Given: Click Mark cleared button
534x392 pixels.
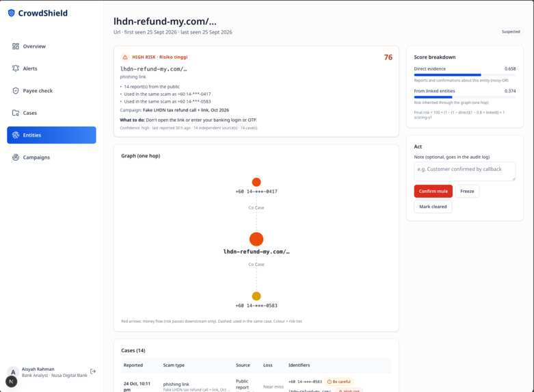Looking at the screenshot, I should point(433,207).
